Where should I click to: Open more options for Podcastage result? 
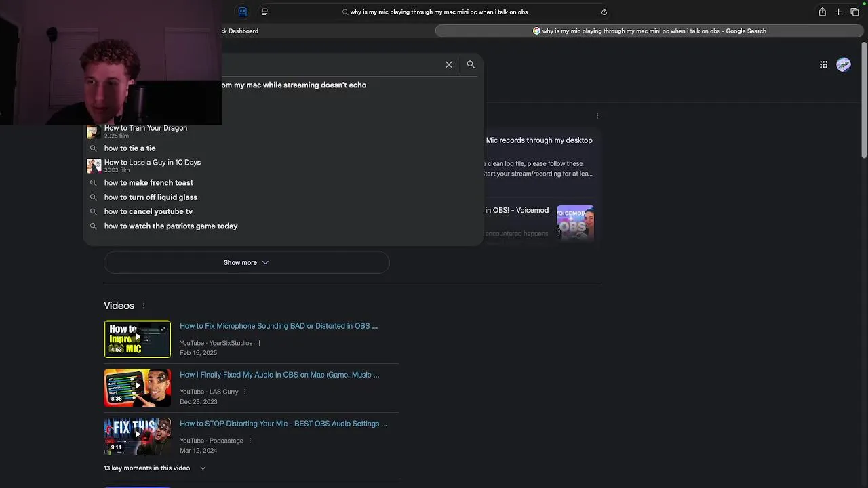click(x=250, y=441)
